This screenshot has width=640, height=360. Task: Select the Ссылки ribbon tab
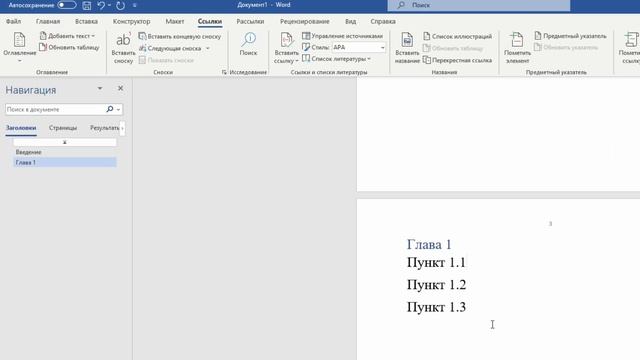210,21
